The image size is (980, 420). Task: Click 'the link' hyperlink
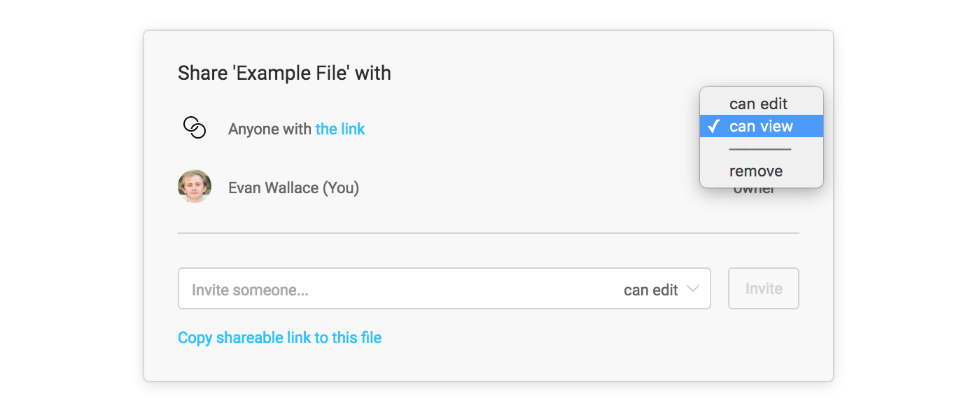pos(340,129)
